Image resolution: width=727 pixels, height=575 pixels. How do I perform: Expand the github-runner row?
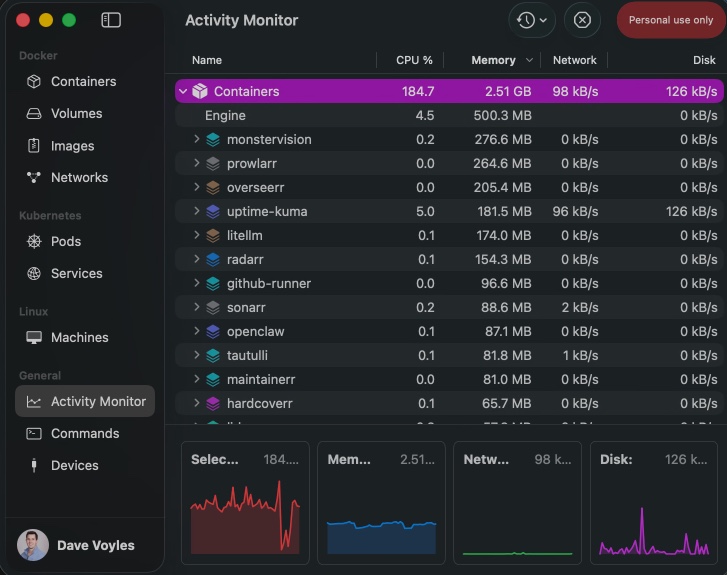pos(197,283)
